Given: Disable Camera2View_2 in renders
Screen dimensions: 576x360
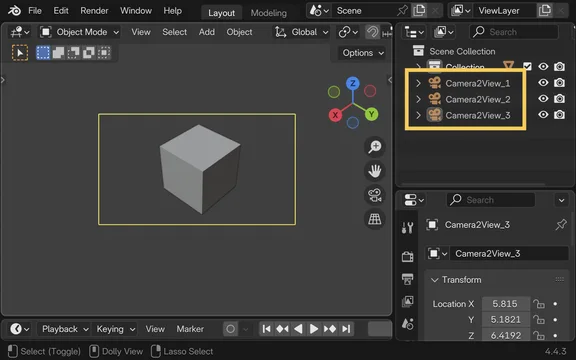Looking at the screenshot, I should coord(559,99).
